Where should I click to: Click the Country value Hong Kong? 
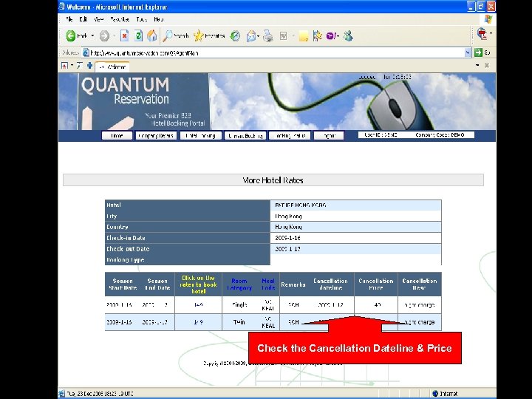tap(288, 227)
